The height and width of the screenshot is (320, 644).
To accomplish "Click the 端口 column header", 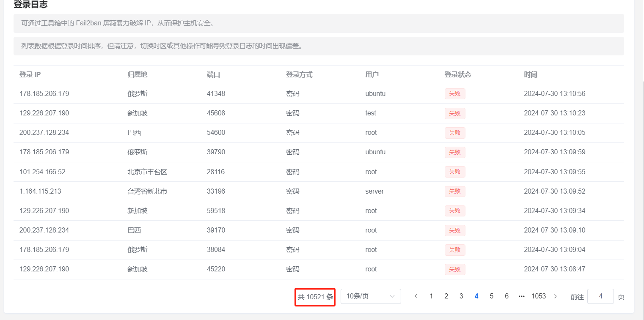I will pyautogui.click(x=214, y=74).
